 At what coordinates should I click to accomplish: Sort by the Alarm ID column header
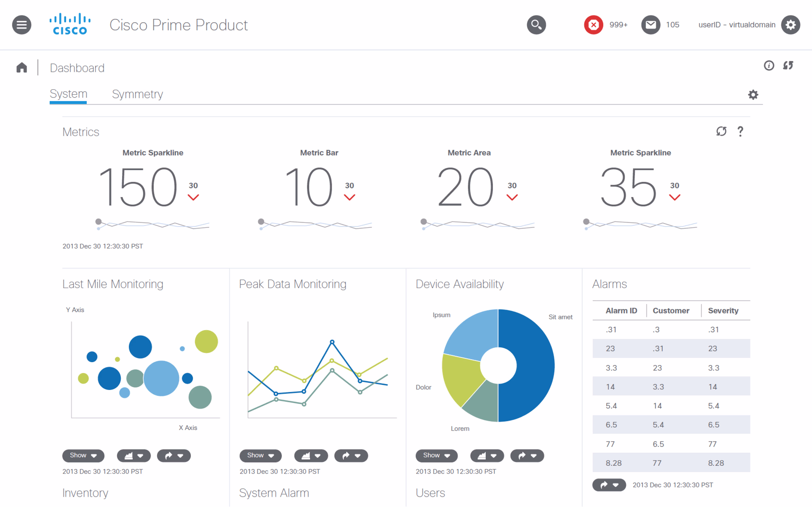pos(621,311)
